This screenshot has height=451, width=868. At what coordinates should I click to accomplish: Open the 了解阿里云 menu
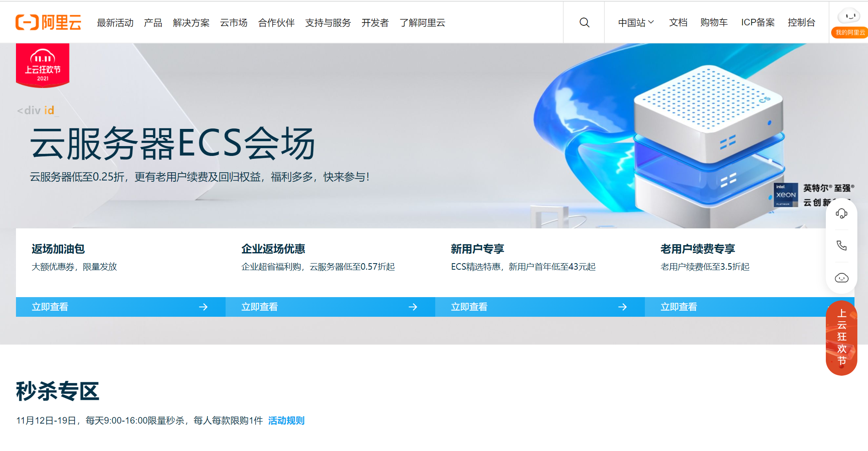click(423, 23)
